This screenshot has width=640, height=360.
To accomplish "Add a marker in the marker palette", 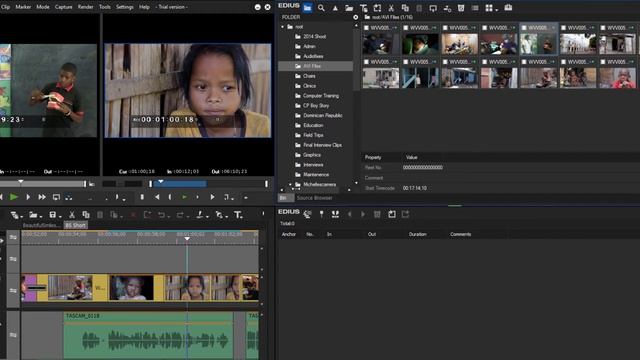I will (321, 214).
